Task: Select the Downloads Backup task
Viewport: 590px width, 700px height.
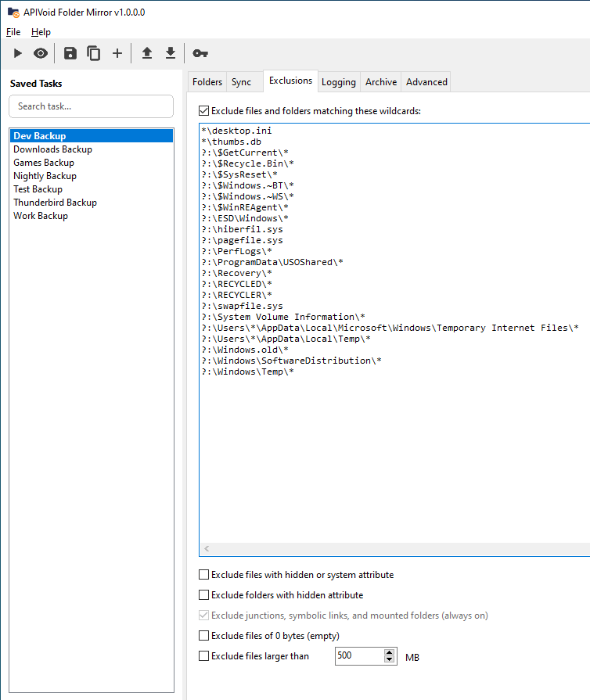Action: click(92, 149)
